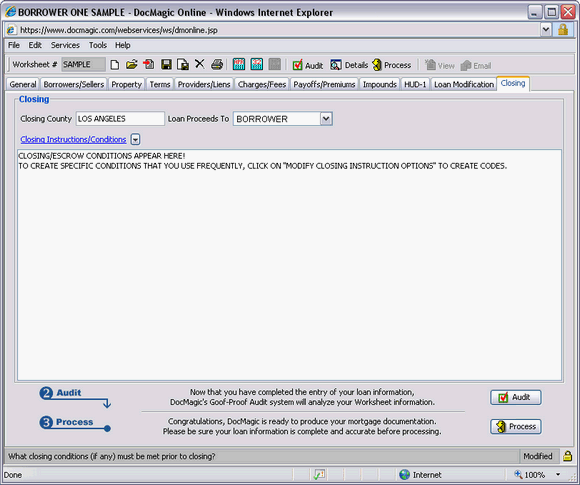Switch to the Charges/Fees tab
Image resolution: width=580 pixels, height=485 pixels.
click(262, 84)
